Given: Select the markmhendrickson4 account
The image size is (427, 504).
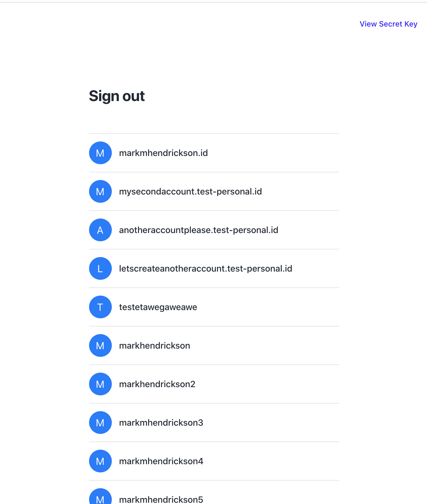Looking at the screenshot, I should tap(161, 461).
